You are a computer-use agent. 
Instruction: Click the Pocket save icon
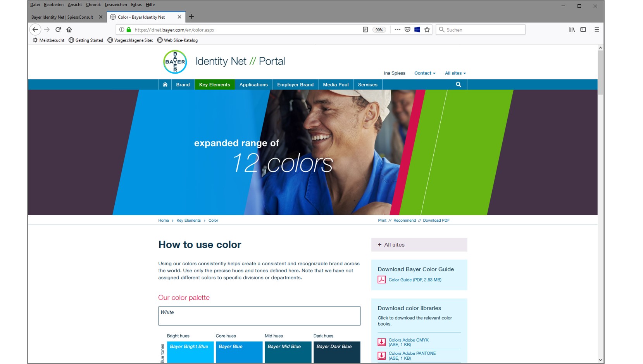click(x=407, y=29)
